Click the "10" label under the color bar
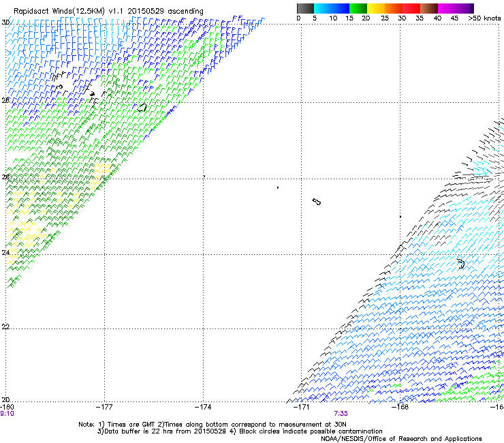The image size is (504, 443). tap(333, 18)
